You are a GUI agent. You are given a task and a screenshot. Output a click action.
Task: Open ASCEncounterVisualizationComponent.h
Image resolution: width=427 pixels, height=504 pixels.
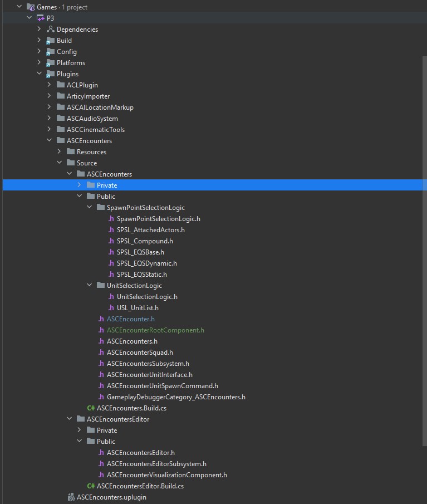(167, 474)
